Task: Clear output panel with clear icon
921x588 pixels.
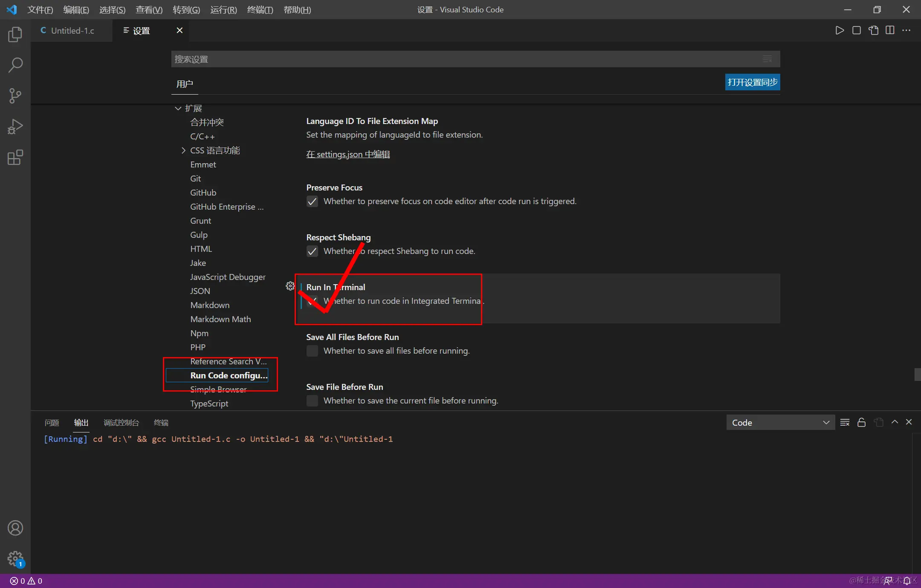Action: coord(845,422)
